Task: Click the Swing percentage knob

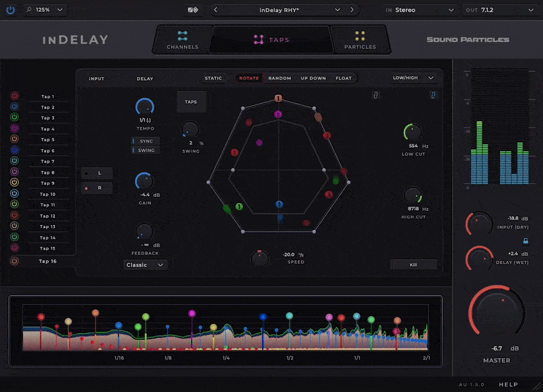Action: click(190, 130)
